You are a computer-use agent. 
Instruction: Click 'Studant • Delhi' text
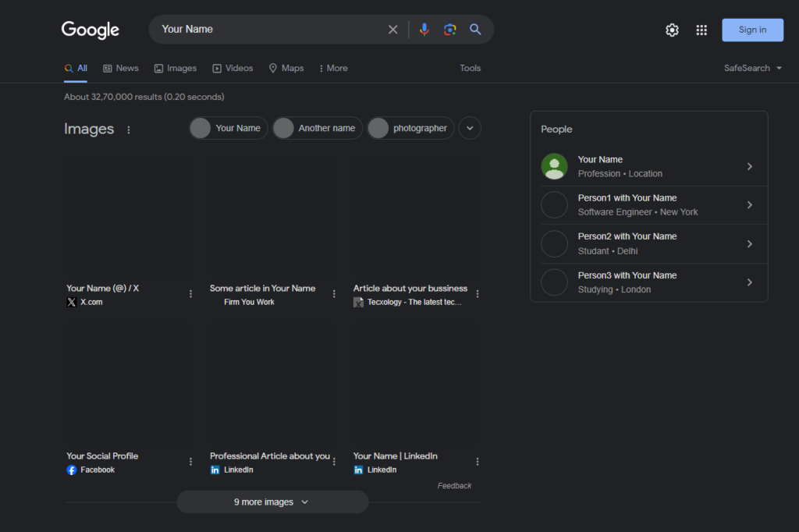608,251
